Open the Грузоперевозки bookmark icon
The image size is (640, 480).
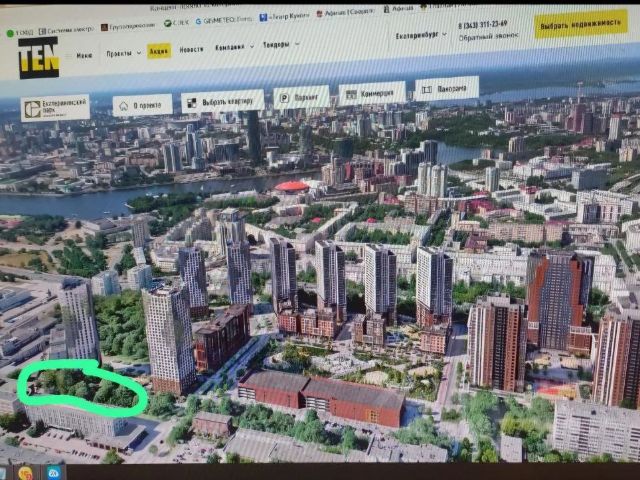104,27
